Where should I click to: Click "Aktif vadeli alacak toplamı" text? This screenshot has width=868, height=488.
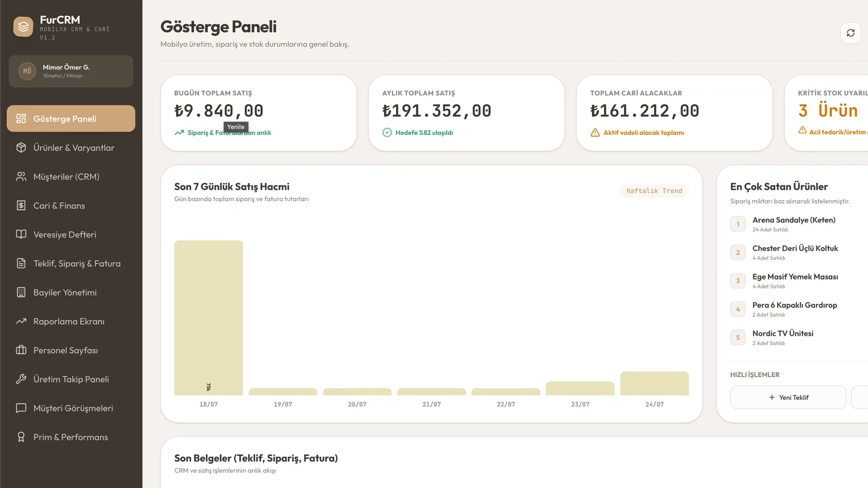644,133
